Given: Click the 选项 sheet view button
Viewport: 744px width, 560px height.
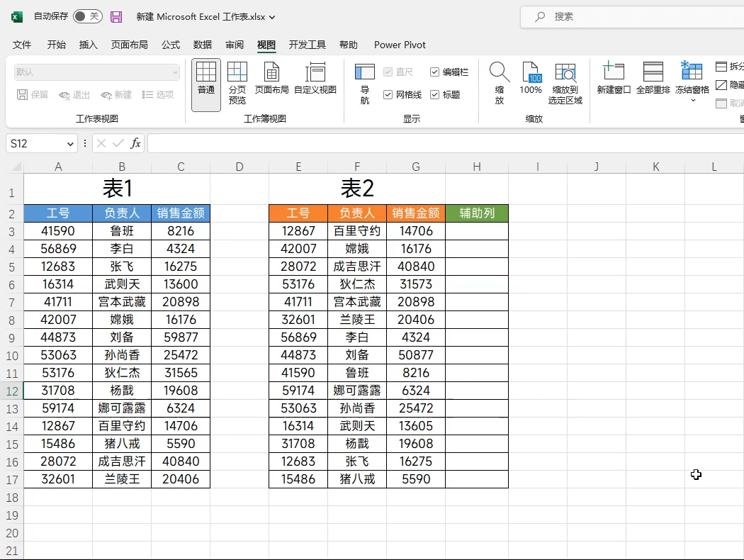Looking at the screenshot, I should (158, 95).
